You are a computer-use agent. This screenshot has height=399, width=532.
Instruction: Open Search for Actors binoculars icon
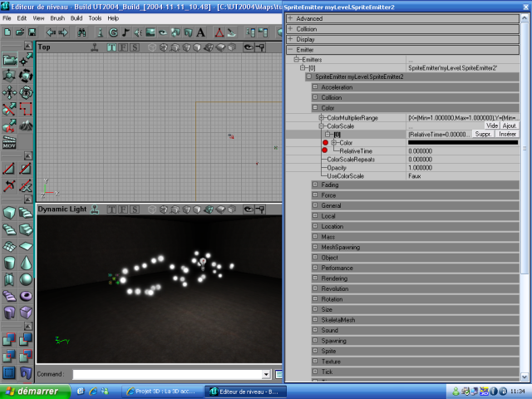click(x=82, y=32)
